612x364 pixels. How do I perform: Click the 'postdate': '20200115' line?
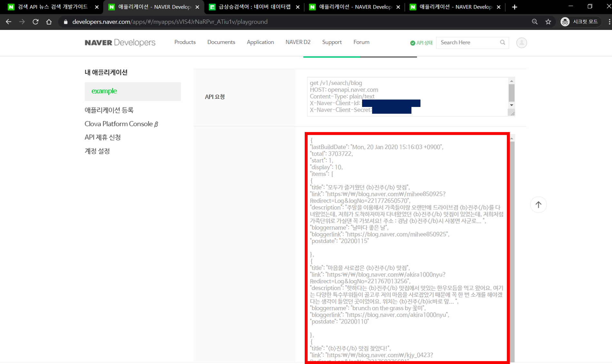(x=339, y=241)
